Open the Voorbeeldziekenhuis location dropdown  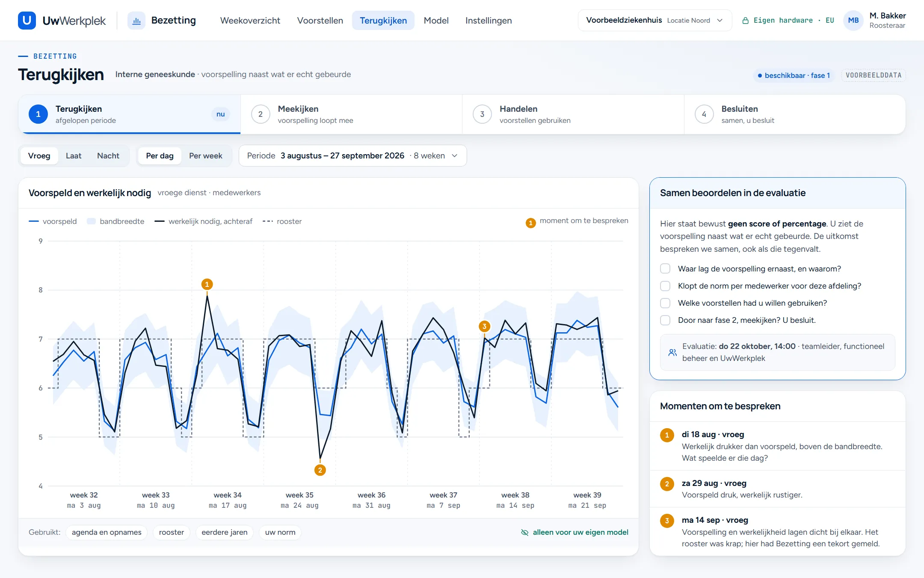pos(654,21)
